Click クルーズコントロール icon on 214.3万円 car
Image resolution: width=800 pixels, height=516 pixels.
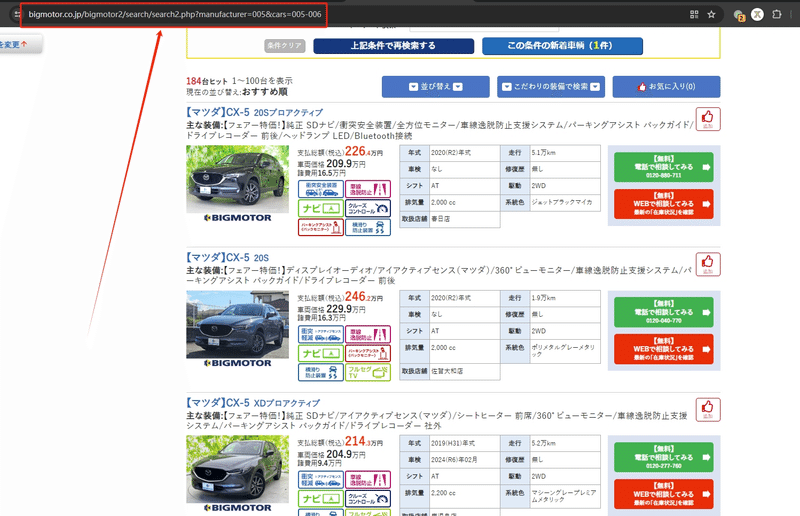[368, 498]
